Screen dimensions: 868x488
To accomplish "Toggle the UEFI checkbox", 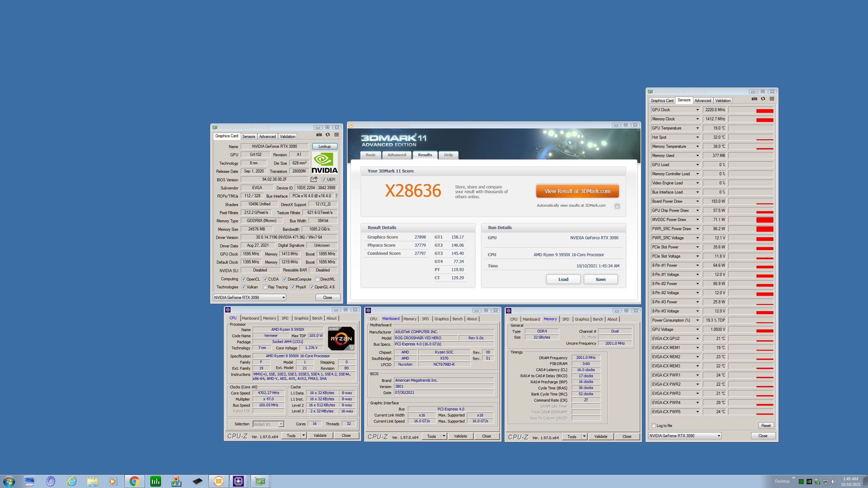I will [324, 180].
